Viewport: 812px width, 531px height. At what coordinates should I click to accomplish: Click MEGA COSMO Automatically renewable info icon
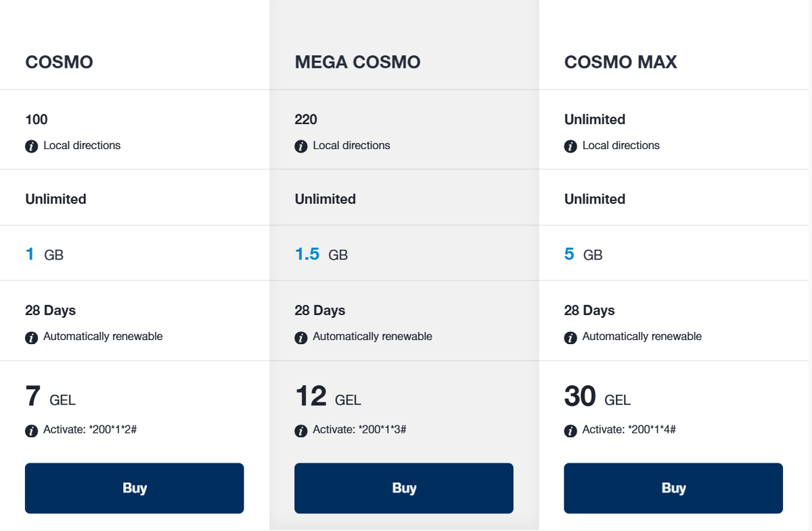tap(300, 337)
